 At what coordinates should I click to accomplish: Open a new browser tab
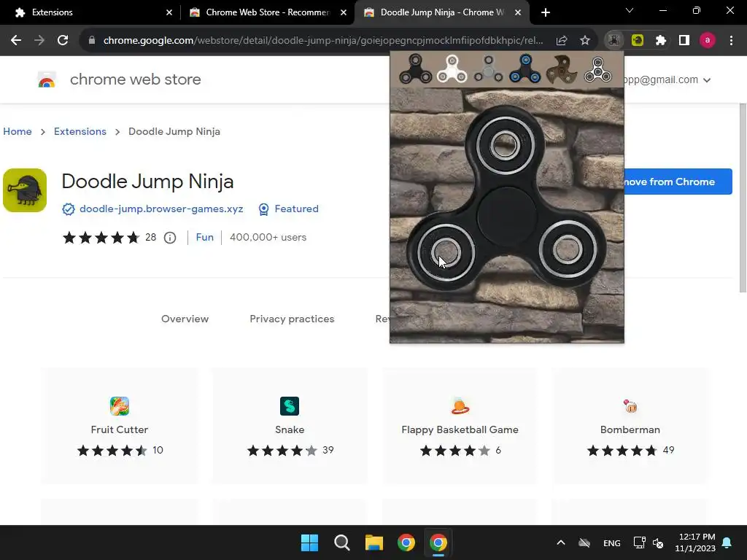[x=546, y=12]
